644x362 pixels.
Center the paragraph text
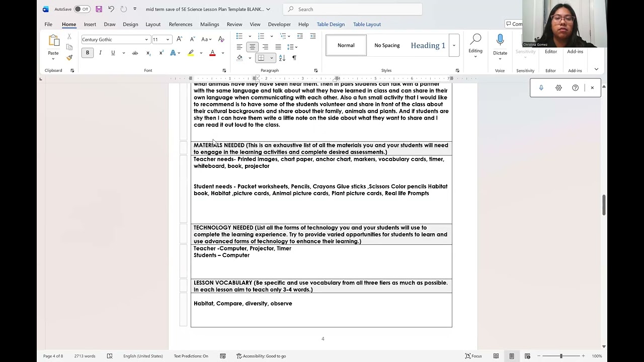click(253, 47)
